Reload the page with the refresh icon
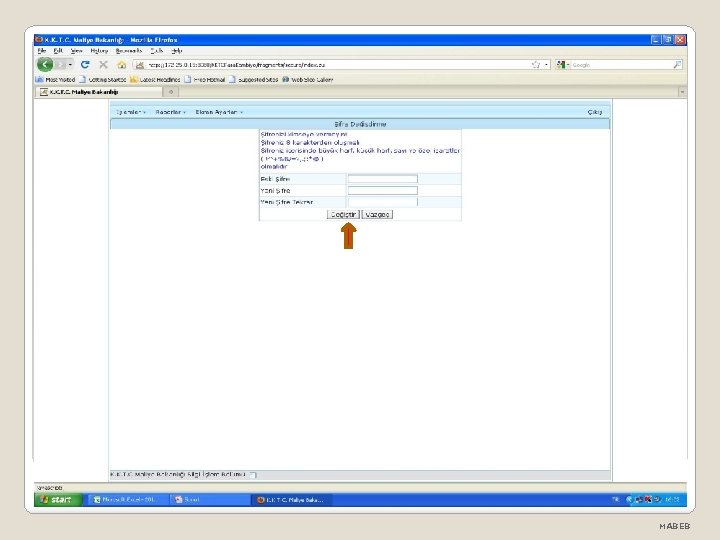This screenshot has width=720, height=540. click(x=85, y=65)
